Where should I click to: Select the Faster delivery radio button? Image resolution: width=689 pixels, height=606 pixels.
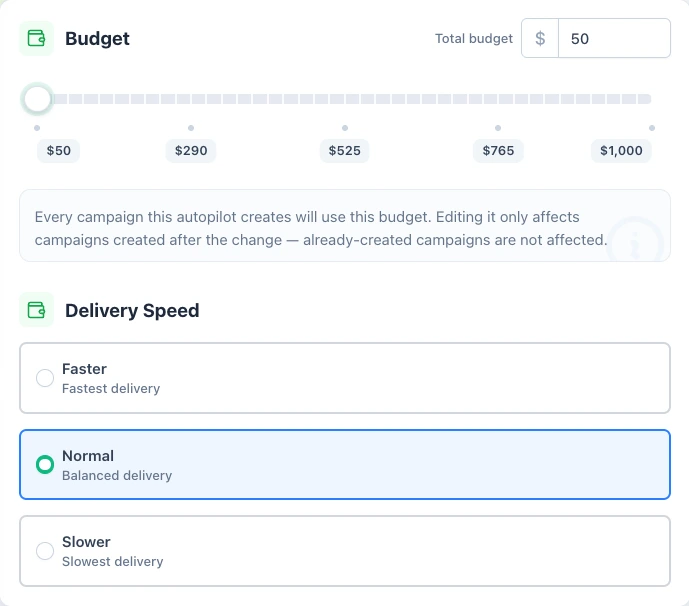coord(45,378)
